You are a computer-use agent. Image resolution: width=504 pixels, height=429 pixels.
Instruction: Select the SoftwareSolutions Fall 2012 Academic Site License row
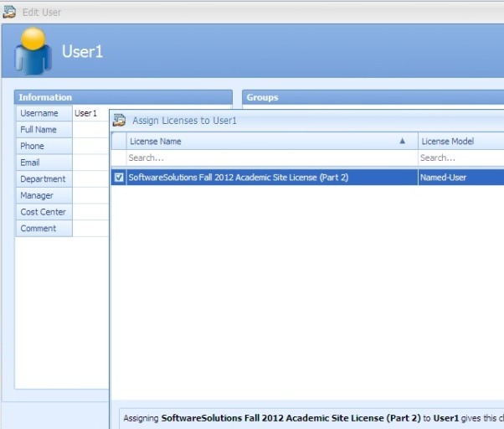coord(307,178)
